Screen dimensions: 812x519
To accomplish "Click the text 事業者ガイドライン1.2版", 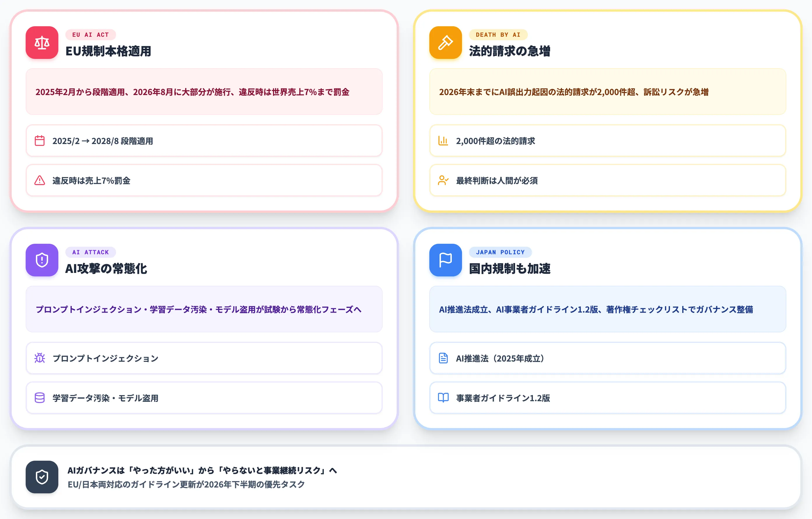I will [x=503, y=398].
